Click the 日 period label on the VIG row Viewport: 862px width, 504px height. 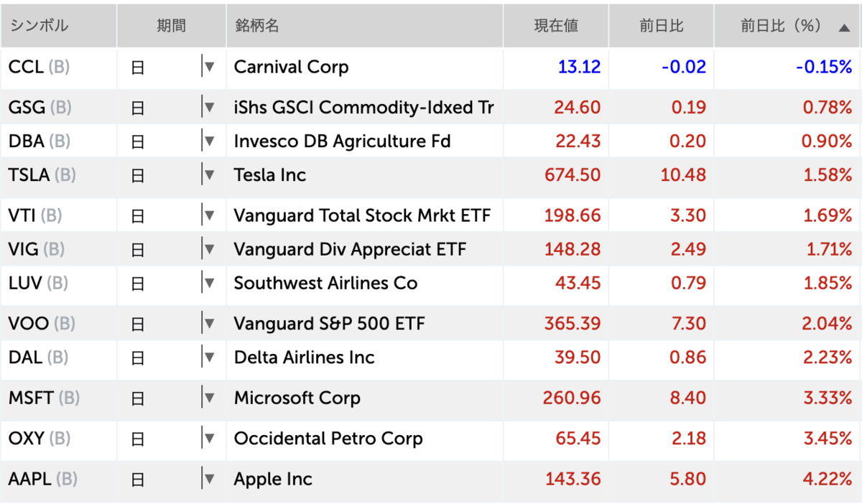(136, 249)
